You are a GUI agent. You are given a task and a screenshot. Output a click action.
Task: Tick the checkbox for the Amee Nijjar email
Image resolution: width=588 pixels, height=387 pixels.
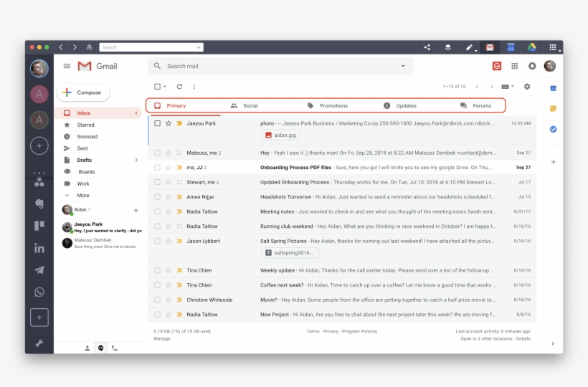(x=158, y=196)
